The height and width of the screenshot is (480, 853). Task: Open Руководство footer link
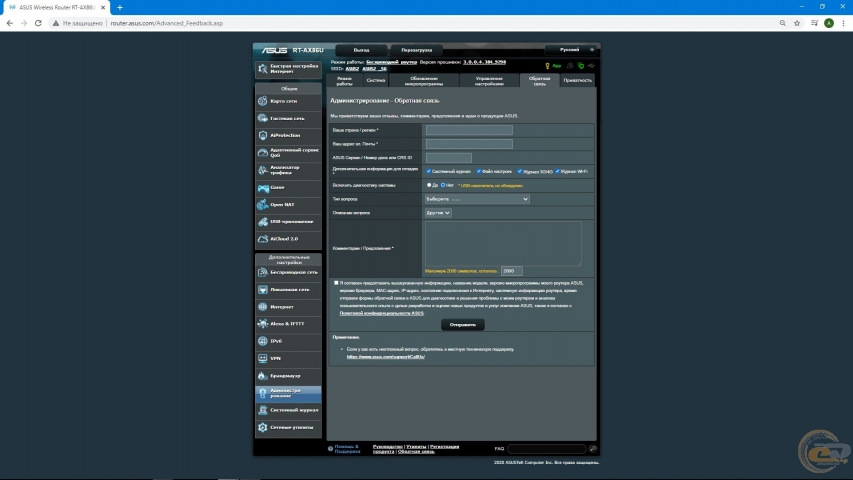tap(388, 447)
